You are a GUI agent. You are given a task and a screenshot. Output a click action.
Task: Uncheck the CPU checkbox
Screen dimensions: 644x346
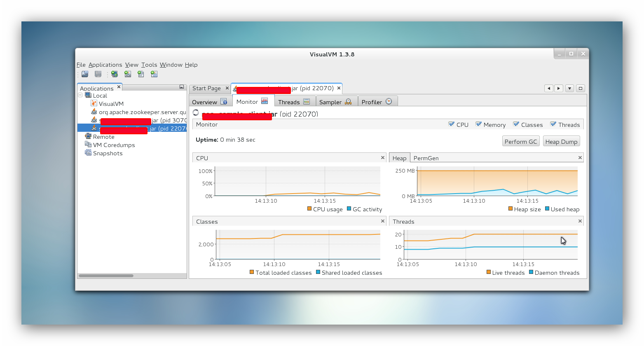point(451,124)
